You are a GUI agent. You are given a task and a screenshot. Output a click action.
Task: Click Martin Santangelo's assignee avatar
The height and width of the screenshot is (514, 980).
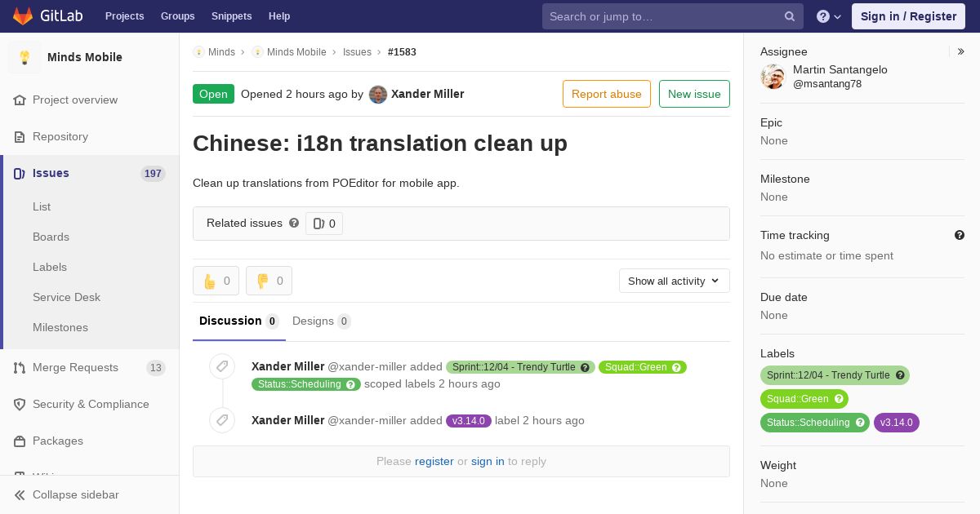(x=773, y=77)
